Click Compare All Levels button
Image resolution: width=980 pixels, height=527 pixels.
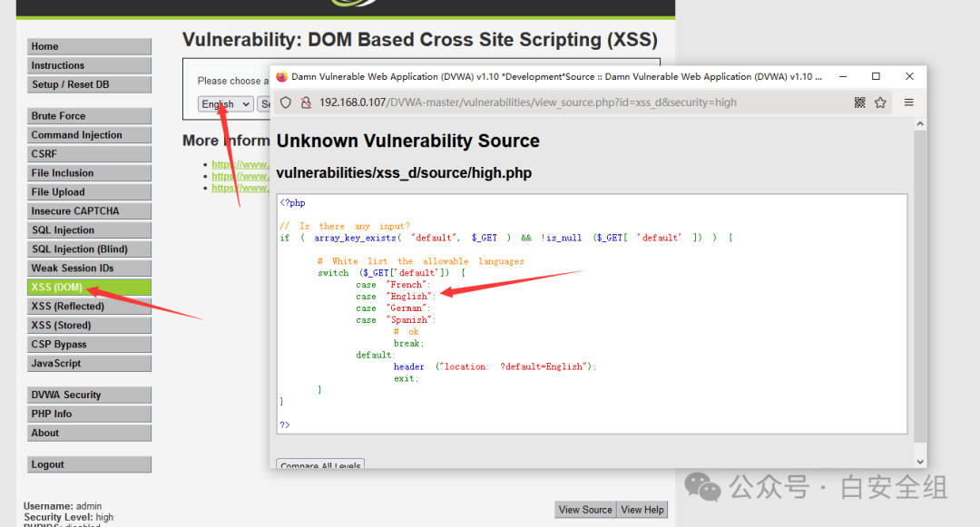[320, 464]
